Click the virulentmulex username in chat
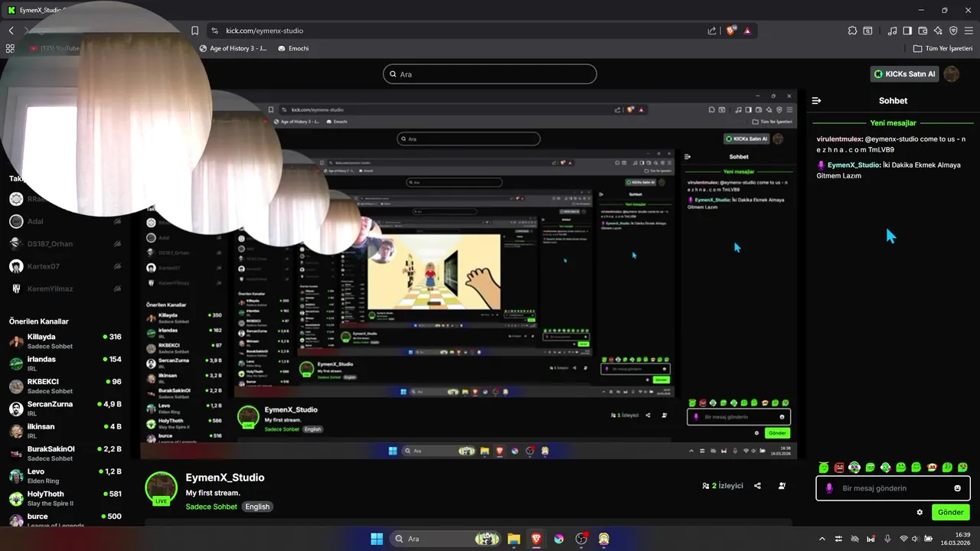 click(839, 139)
